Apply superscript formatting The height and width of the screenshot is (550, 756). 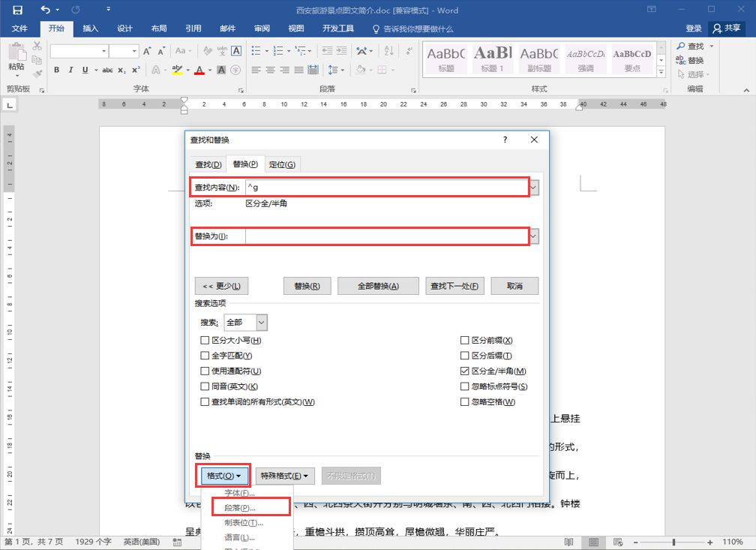pos(136,70)
